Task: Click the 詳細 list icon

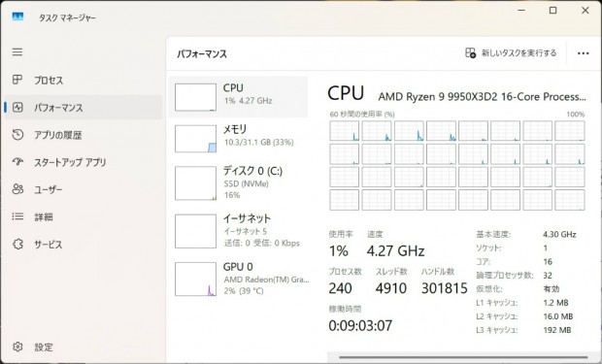Action: [17, 216]
